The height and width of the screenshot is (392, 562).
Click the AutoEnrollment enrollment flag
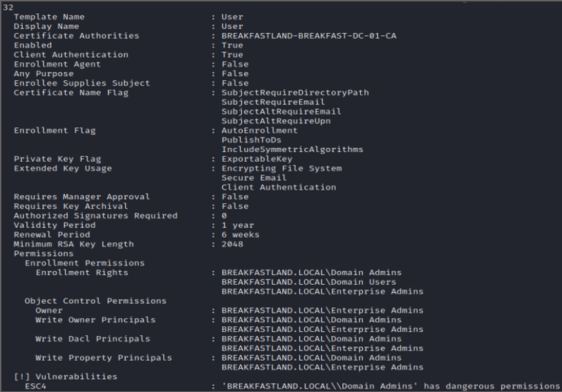point(259,131)
